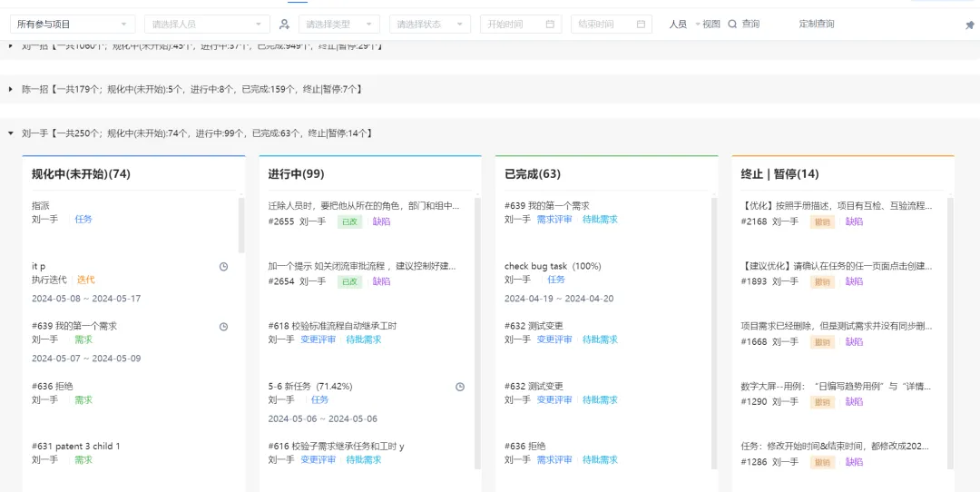
Task: Open the 【优化】按照手册描述 card #2168
Action: click(x=837, y=206)
